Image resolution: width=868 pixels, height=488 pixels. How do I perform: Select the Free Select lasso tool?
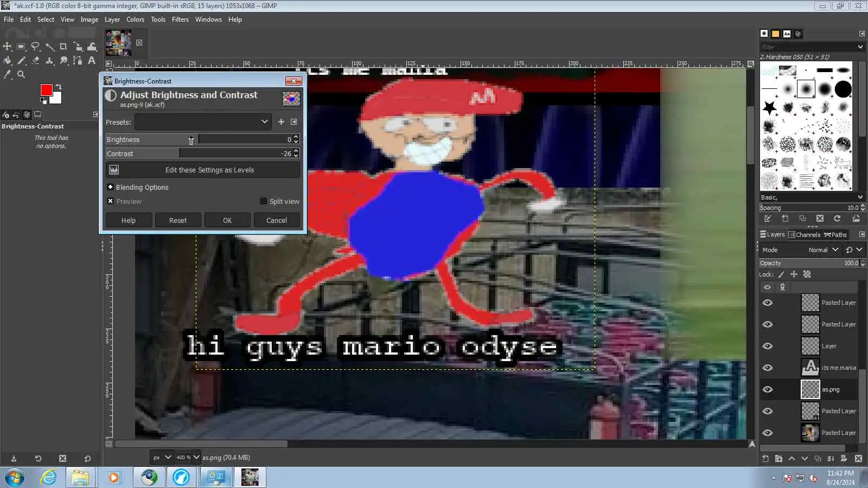click(x=35, y=47)
